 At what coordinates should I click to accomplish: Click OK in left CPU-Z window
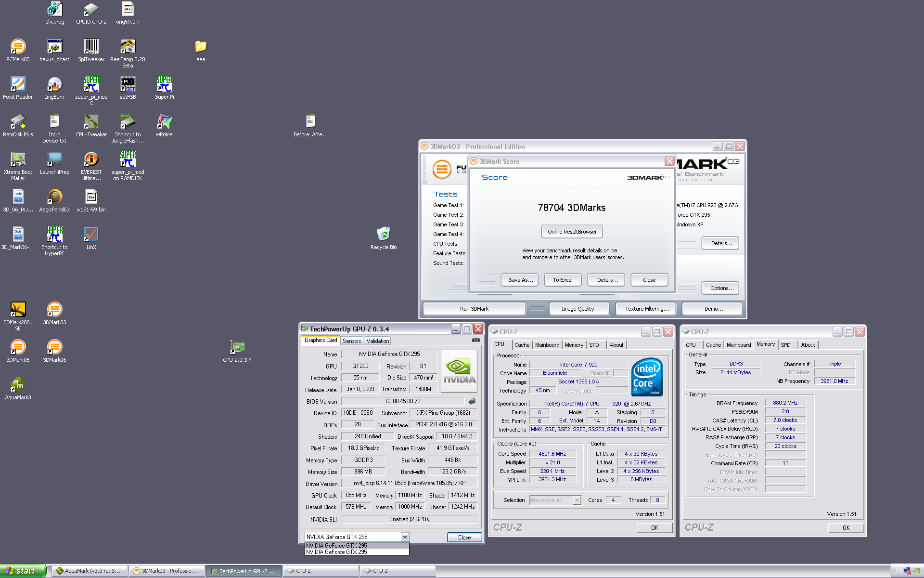point(654,528)
